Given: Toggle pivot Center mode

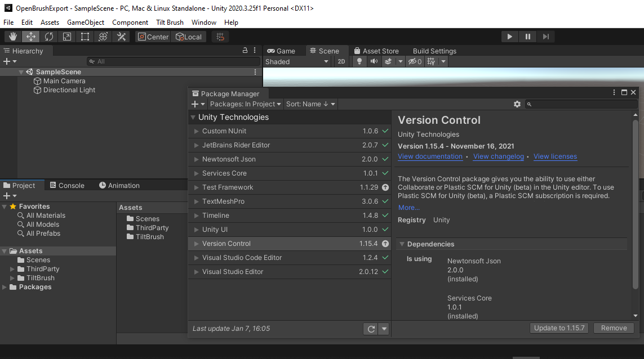Looking at the screenshot, I should [x=153, y=37].
